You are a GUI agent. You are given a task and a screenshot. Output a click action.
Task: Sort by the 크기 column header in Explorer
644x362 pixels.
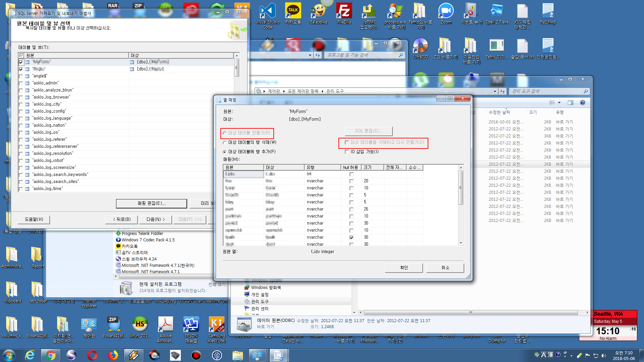(533, 112)
